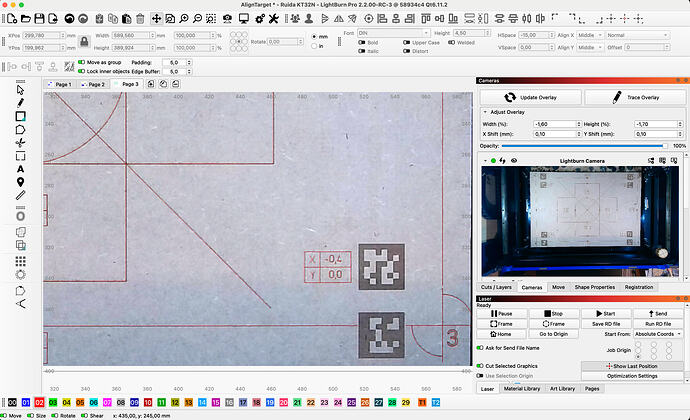Image resolution: width=690 pixels, height=420 pixels.
Task: Select the Position Laser marker tool
Action: 20,182
